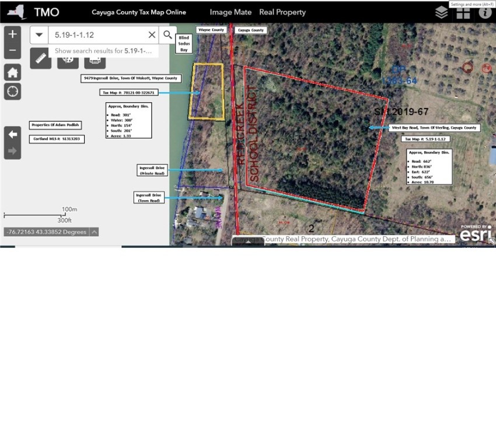Go to the previous map extent

(x=13, y=134)
